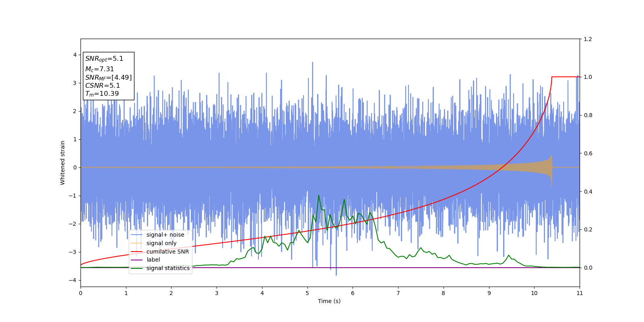Click the 'Time (s)' x-axis label
The width and height of the screenshot is (644, 322).
pyautogui.click(x=329, y=301)
